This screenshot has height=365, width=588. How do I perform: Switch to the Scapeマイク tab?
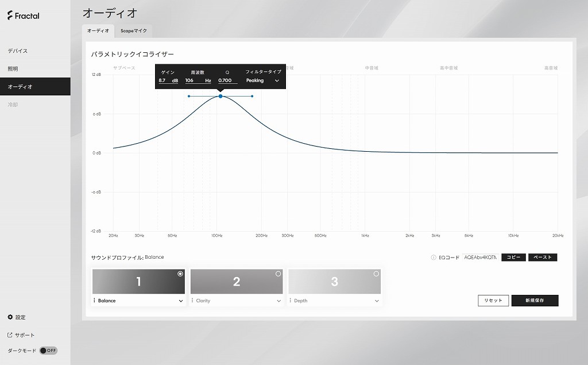tap(133, 31)
